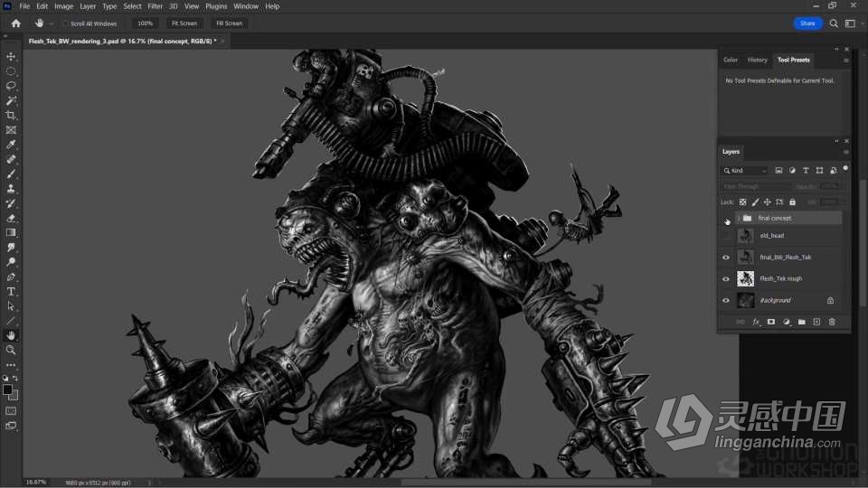Click the Home icon in options bar
This screenshot has width=868, height=488.
tap(16, 23)
